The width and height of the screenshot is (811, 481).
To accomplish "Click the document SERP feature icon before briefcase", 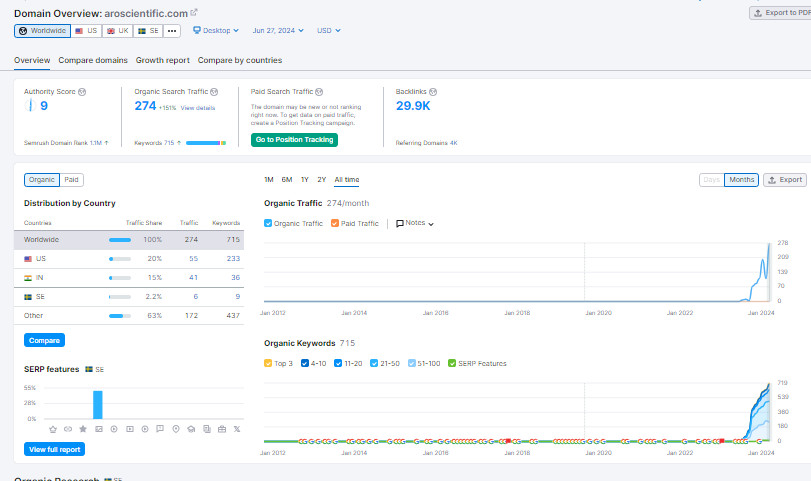I will (x=207, y=429).
